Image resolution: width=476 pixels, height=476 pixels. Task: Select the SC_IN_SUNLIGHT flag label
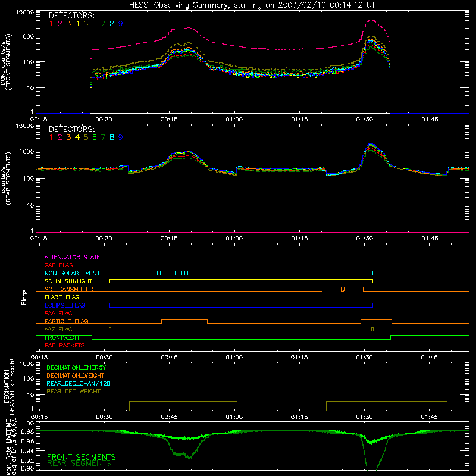pos(68,281)
